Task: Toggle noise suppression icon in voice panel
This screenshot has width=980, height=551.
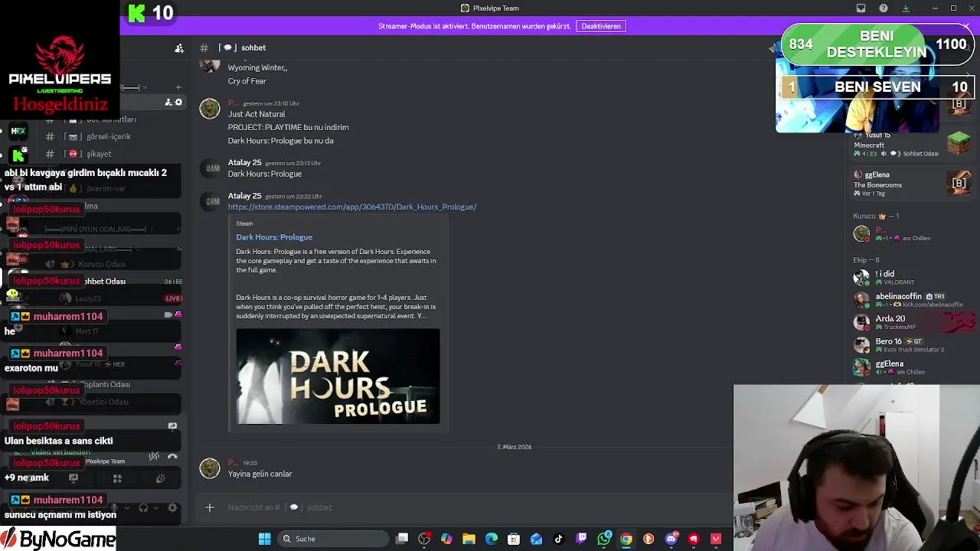Action: (154, 456)
